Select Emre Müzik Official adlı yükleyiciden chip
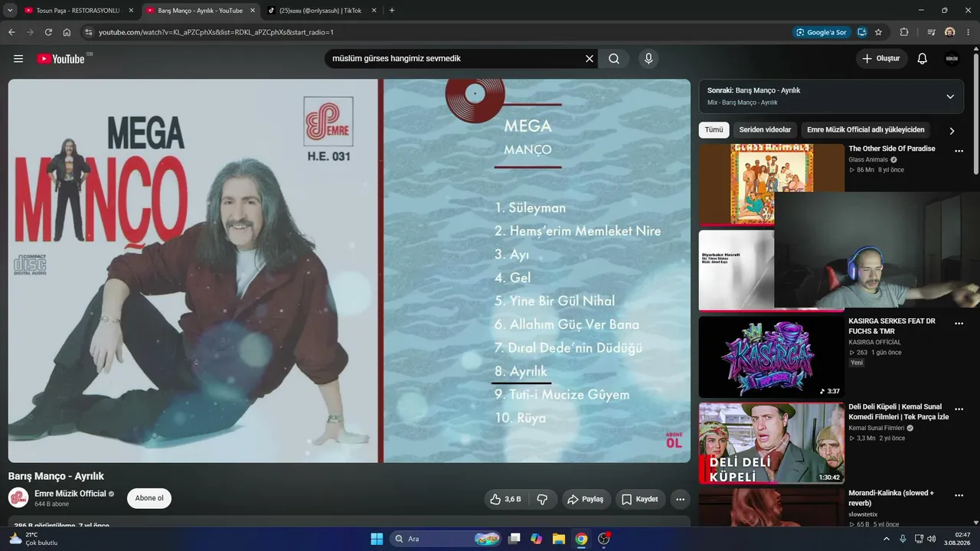 coord(866,130)
